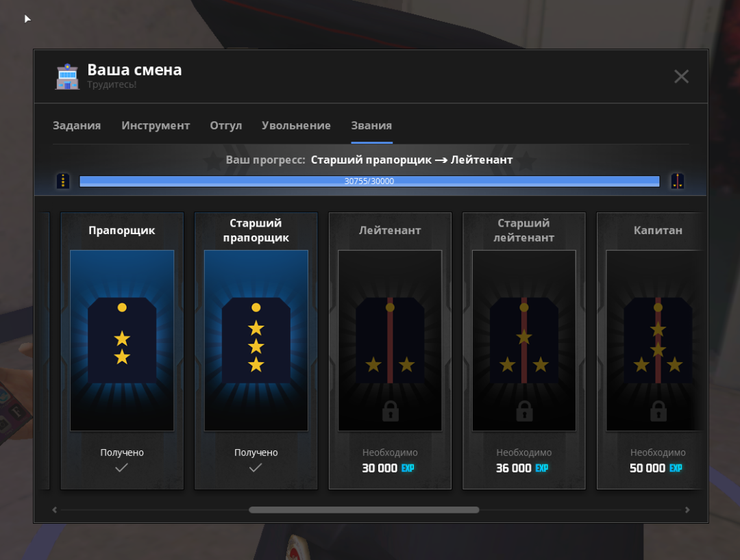Click the lock icon on Капитан card
This screenshot has width=740, height=560.
click(658, 411)
